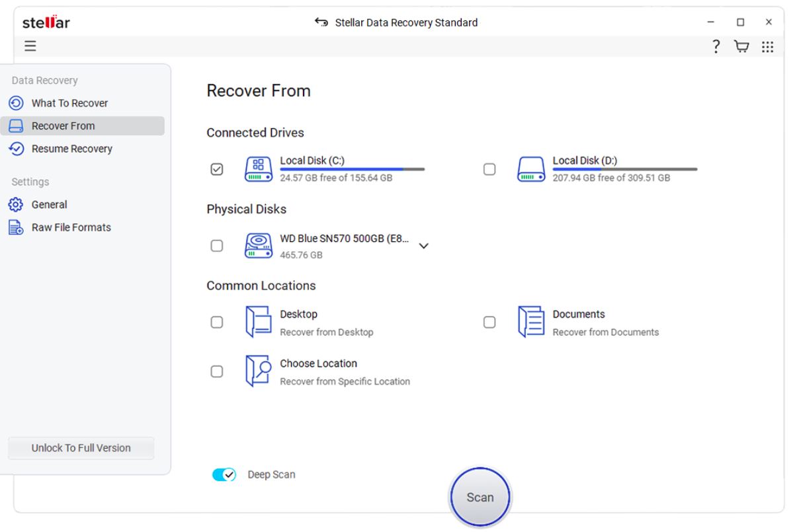Click the Local Disk (C:) usage bar
Screen dimensions: 797x532
[353, 169]
